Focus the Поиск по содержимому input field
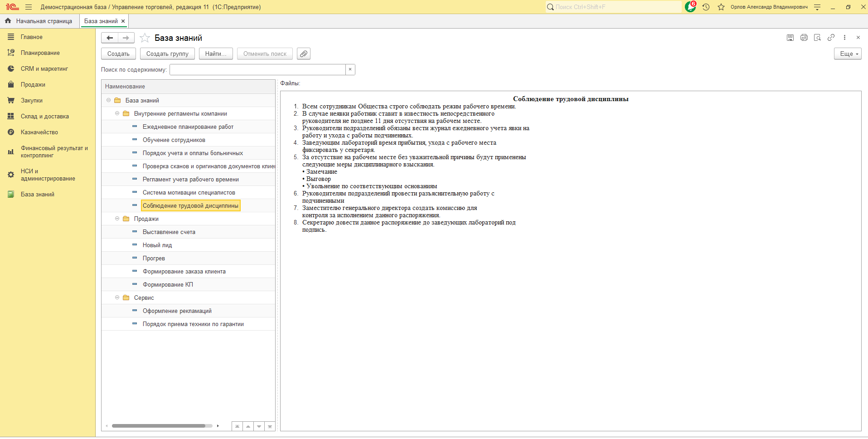Screen dimensions: 868x439 pos(257,69)
